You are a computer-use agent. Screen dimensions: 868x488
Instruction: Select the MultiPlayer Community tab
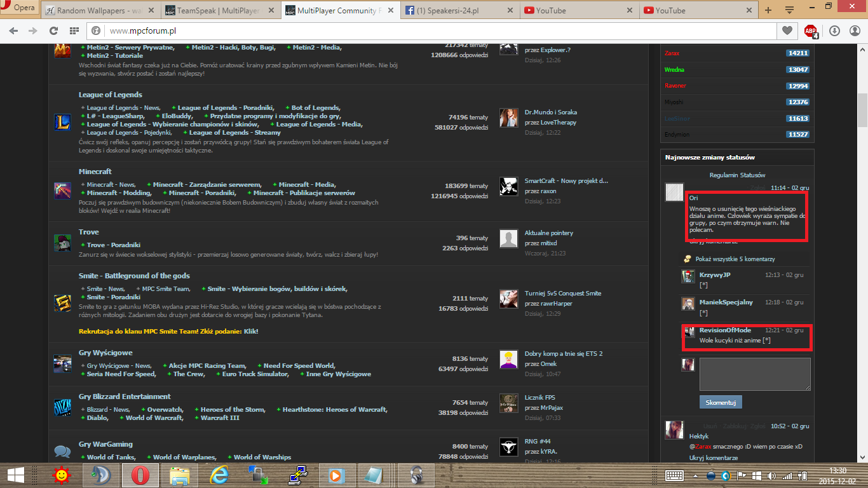[340, 10]
